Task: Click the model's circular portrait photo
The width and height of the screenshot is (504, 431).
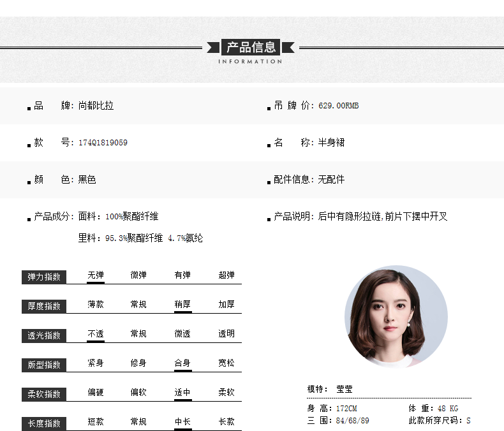Action: (x=396, y=317)
